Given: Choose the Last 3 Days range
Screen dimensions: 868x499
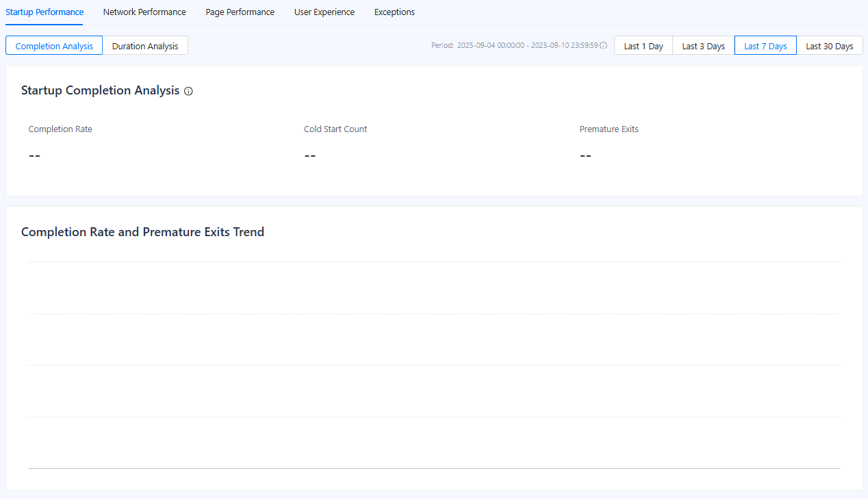Looking at the screenshot, I should [703, 46].
